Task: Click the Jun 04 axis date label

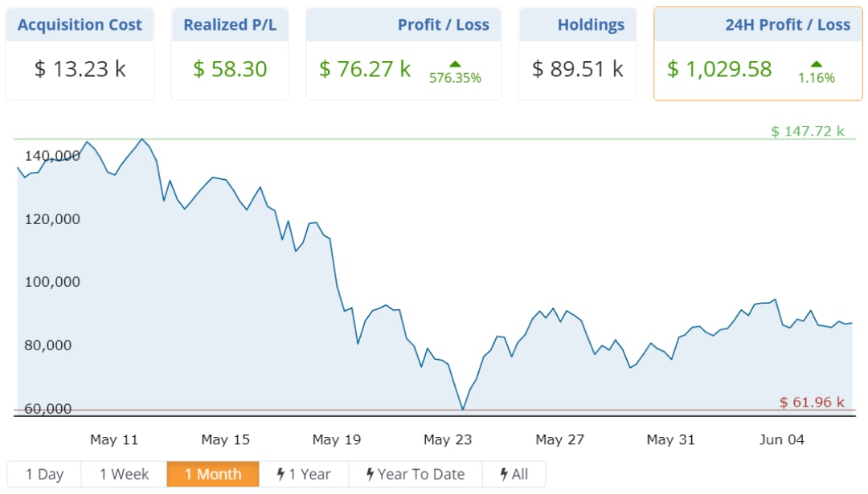Action: 781,439
